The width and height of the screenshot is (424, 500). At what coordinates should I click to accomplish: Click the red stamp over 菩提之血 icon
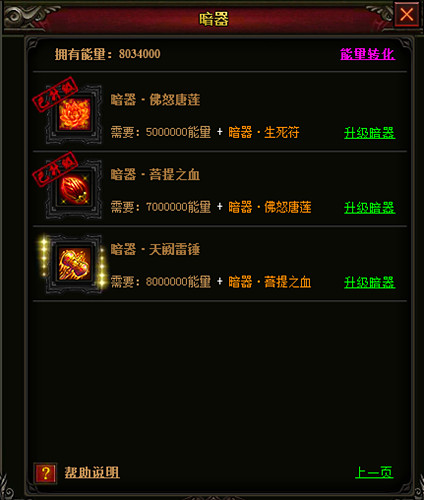point(55,169)
